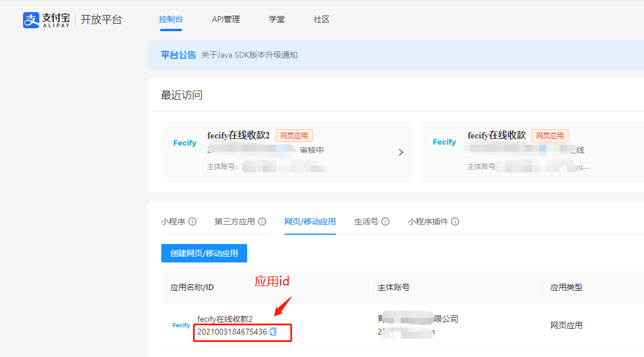Screen dimensions: 644x357
Task: Click the app ID text 2021003184675436
Action: (x=232, y=332)
